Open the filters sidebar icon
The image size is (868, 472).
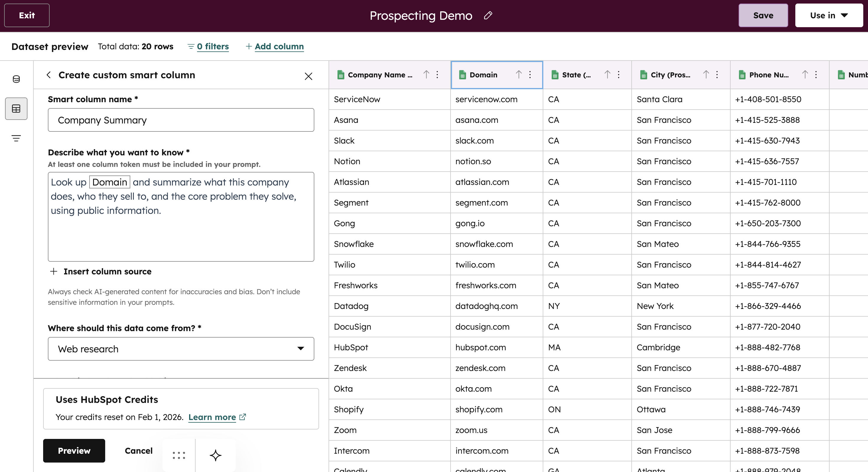point(16,138)
